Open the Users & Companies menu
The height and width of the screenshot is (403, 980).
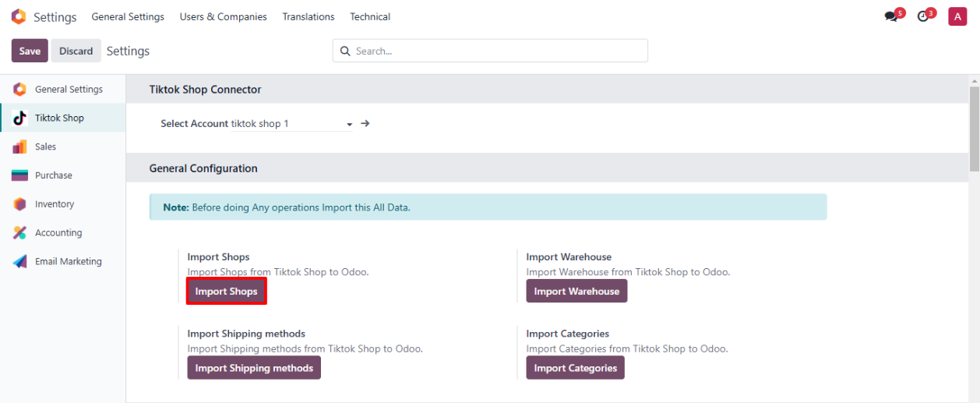coord(223,16)
